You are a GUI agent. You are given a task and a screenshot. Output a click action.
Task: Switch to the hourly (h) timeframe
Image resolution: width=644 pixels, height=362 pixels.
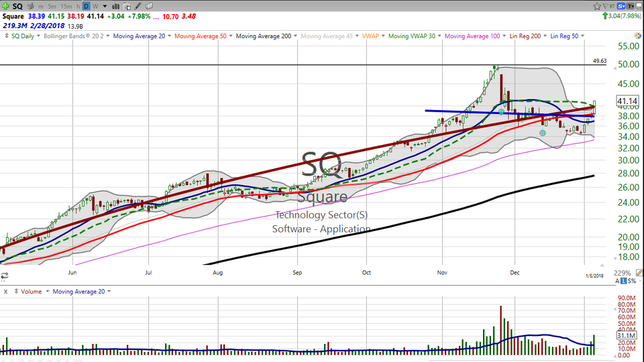(78, 7)
